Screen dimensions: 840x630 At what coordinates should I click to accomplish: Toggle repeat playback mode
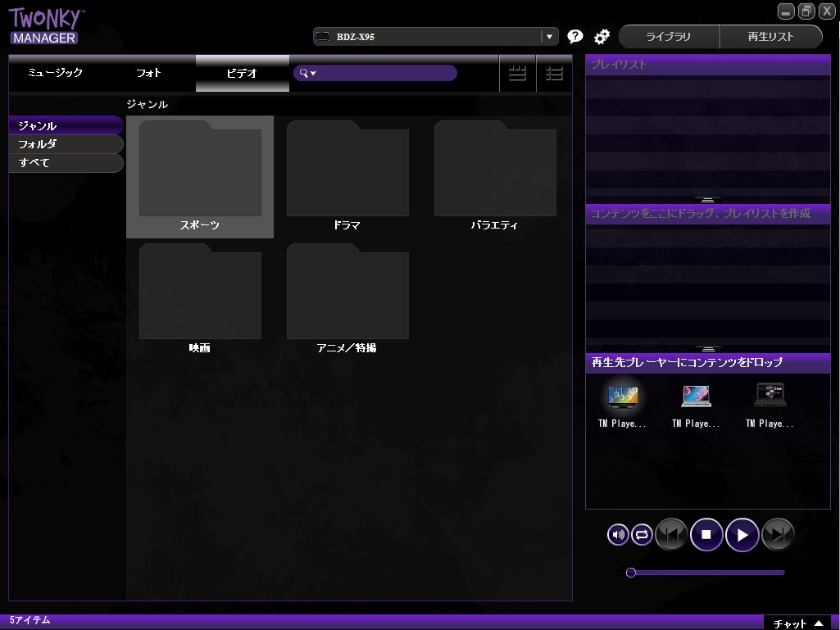point(642,535)
